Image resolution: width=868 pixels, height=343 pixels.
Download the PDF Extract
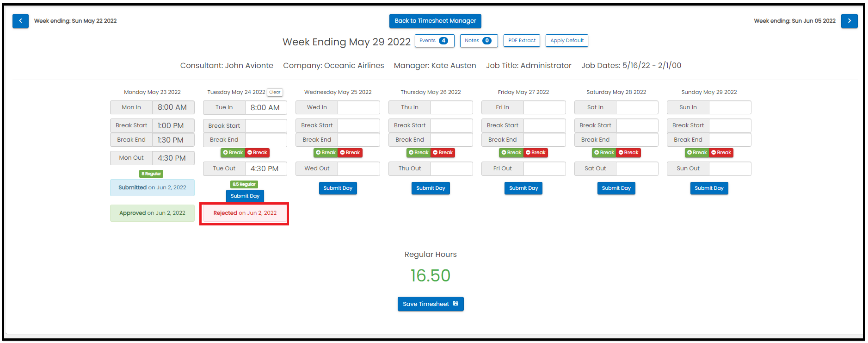(x=522, y=41)
